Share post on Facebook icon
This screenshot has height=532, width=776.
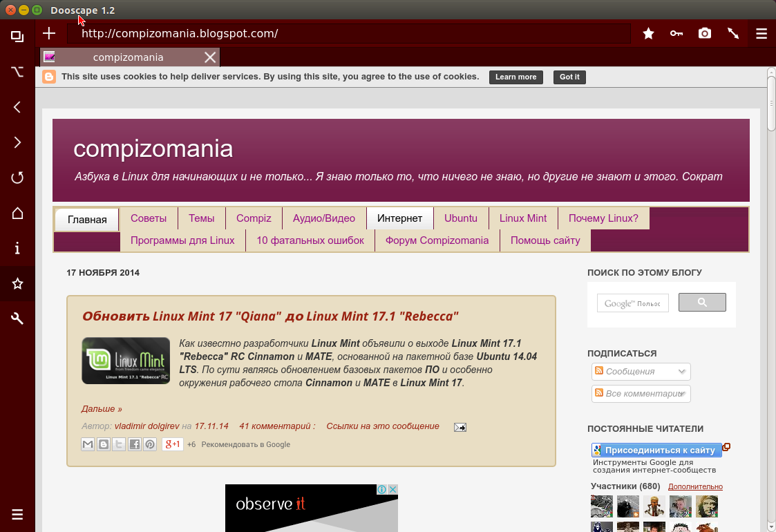tap(135, 444)
